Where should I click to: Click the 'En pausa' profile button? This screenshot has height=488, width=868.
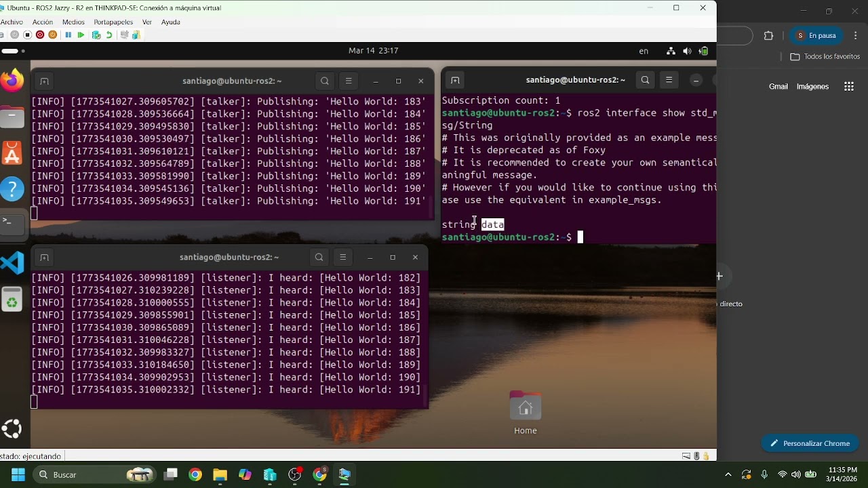pyautogui.click(x=816, y=35)
